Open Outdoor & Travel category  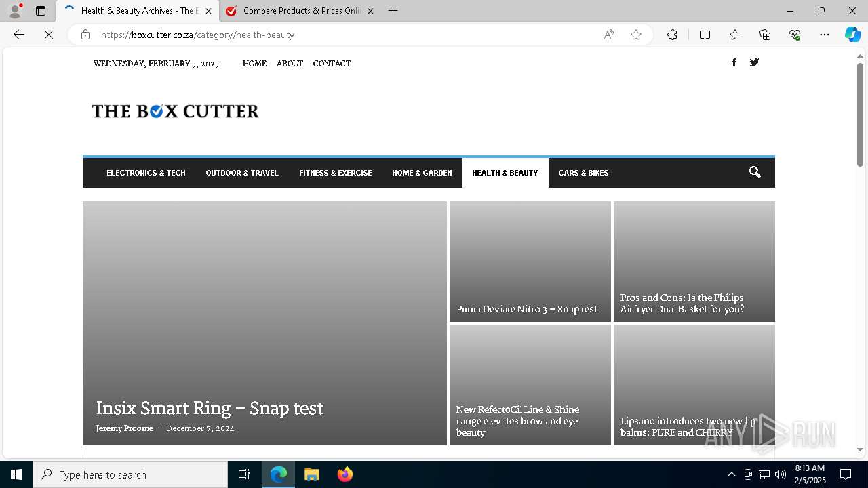coord(242,173)
